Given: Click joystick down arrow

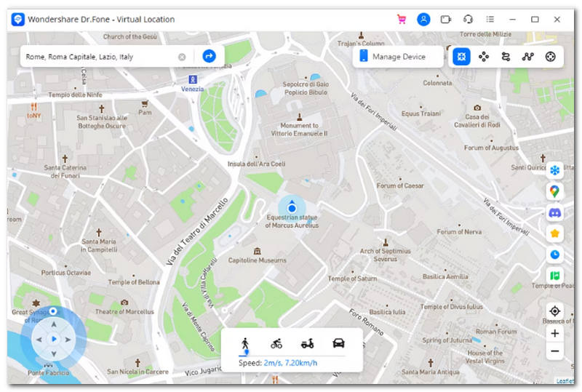Looking at the screenshot, I should pyautogui.click(x=54, y=354).
